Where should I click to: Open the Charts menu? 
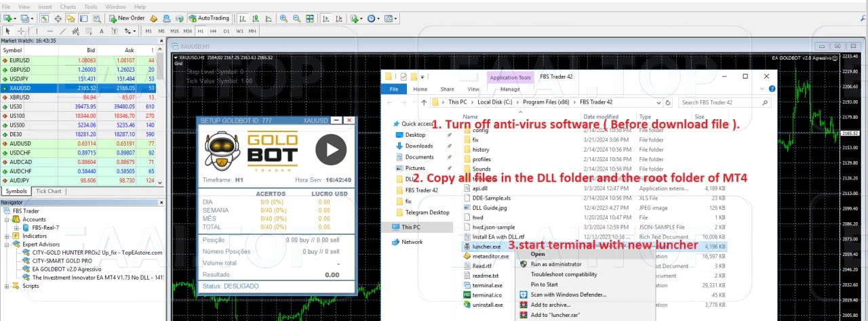point(68,7)
